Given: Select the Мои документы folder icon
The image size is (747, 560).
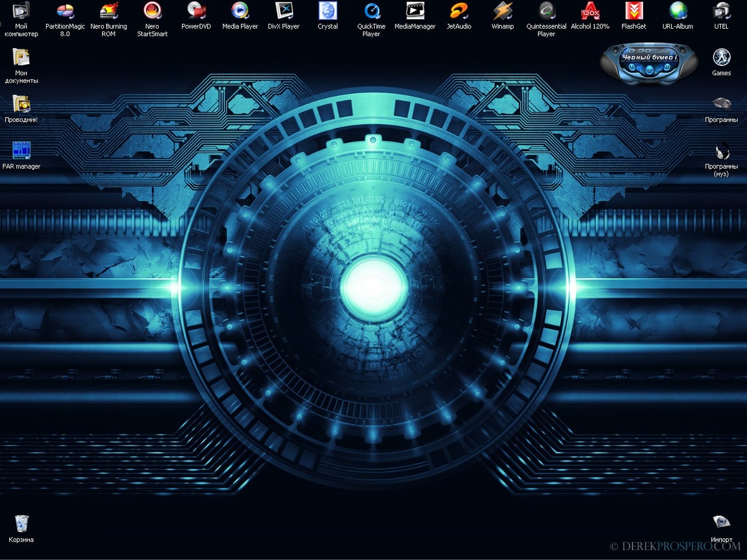Looking at the screenshot, I should 21,66.
